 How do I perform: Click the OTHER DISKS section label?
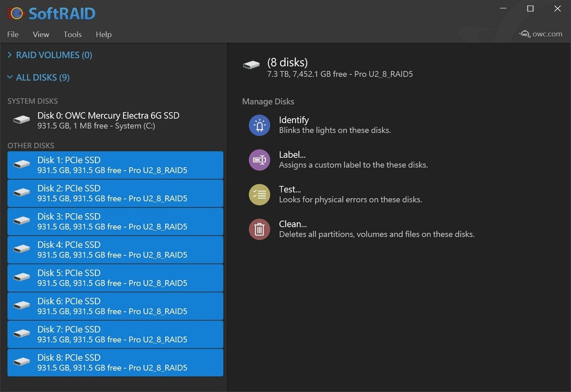[31, 146]
